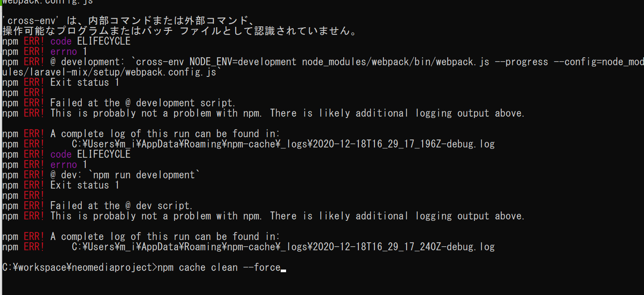The width and height of the screenshot is (644, 295).
Task: Click the last "A complete log of this run" line
Action: pyautogui.click(x=165, y=236)
